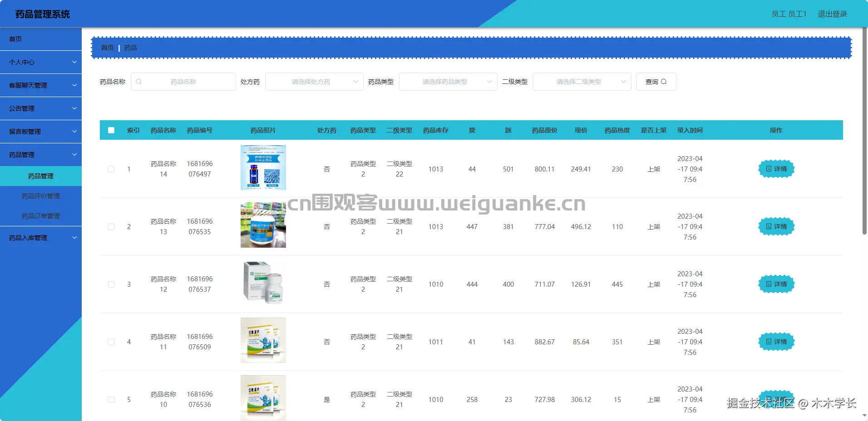Open drug photo thumbnail for 药品名称14
868x421 pixels.
point(263,167)
